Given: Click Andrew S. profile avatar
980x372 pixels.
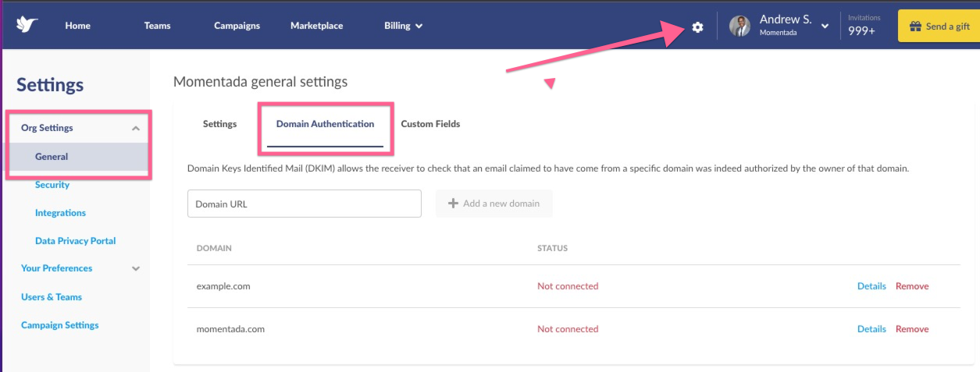Looking at the screenshot, I should click(739, 27).
